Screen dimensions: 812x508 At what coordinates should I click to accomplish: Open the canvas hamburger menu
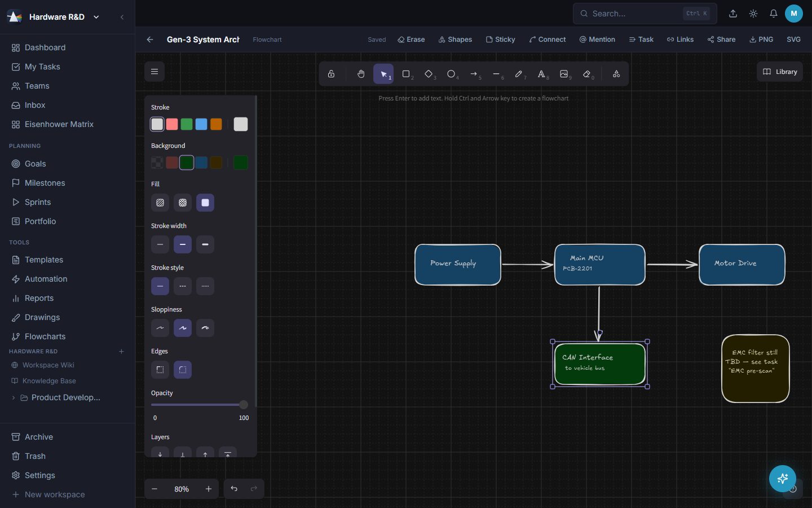point(155,72)
